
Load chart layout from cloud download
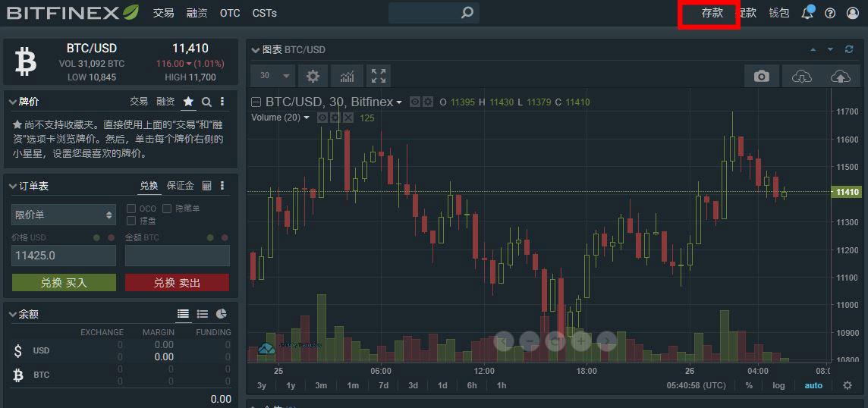pos(801,77)
